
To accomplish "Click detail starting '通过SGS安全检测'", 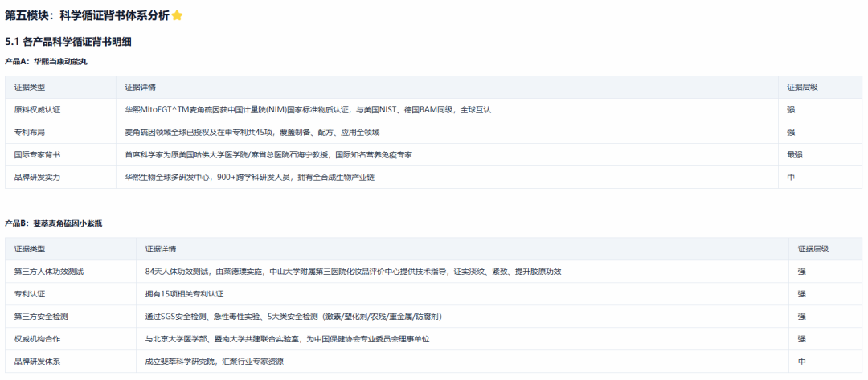I will coord(293,317).
